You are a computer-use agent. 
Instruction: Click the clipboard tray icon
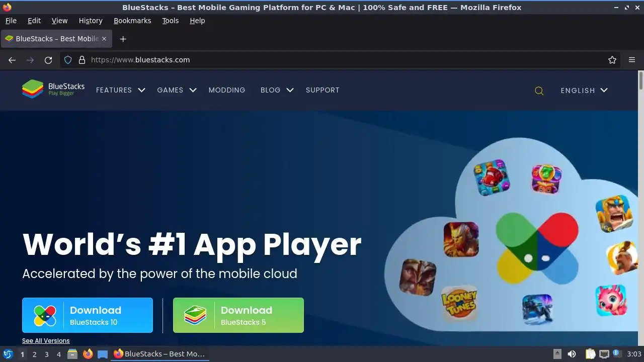coord(591,354)
